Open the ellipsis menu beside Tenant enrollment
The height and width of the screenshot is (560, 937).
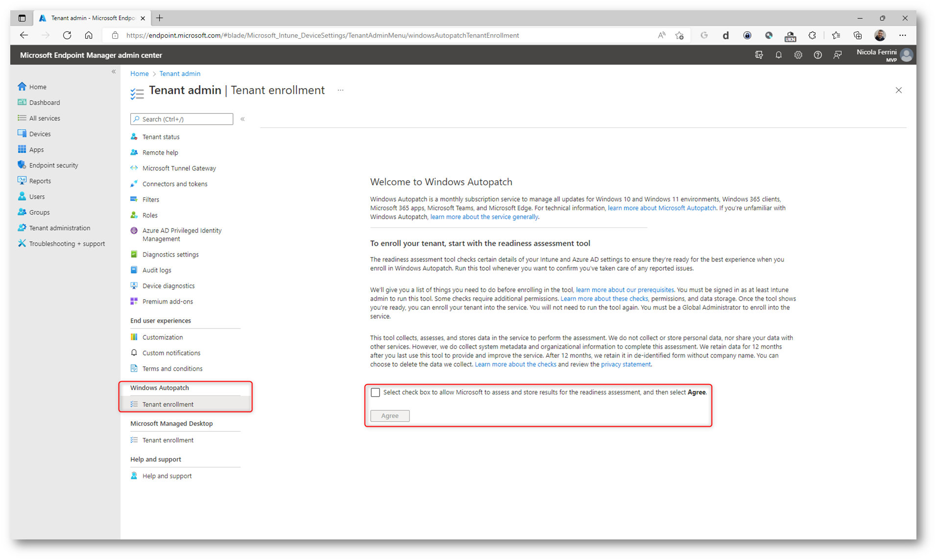pyautogui.click(x=340, y=91)
